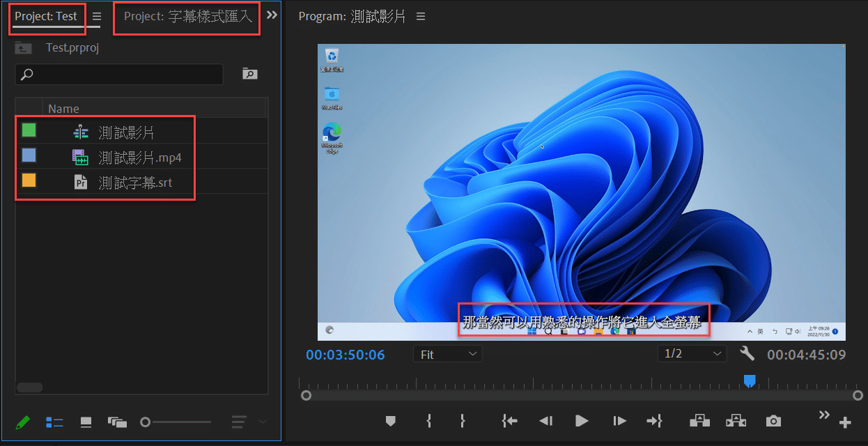Open the Project: Test tab
Screen dimensions: 868x446
(x=46, y=16)
